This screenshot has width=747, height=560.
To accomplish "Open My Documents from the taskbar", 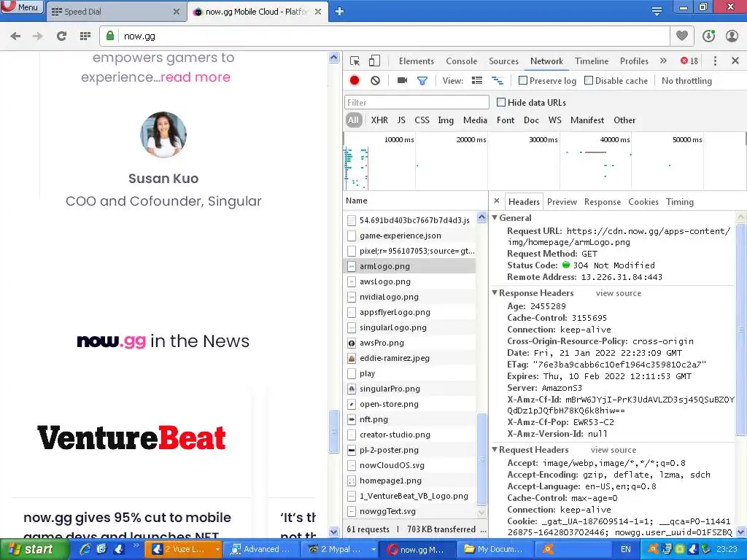I will tap(495, 550).
